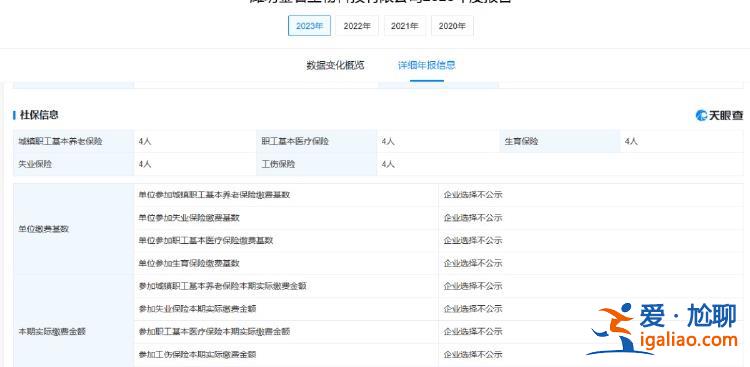
Task: Click the 单位缴费基数 group header cell
Action: coord(74,229)
